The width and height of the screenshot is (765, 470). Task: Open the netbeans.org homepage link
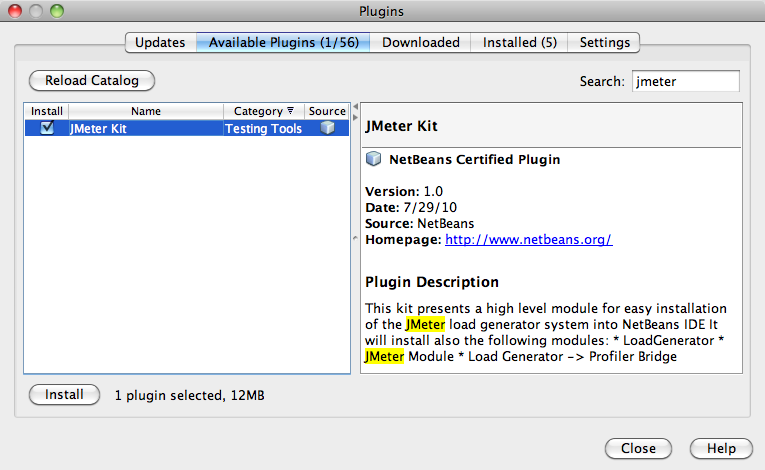point(528,240)
